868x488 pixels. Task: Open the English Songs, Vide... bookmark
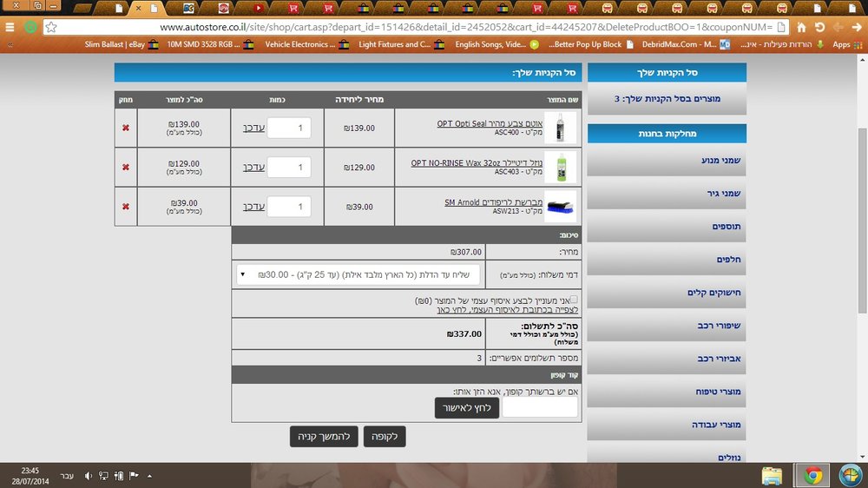(496, 44)
